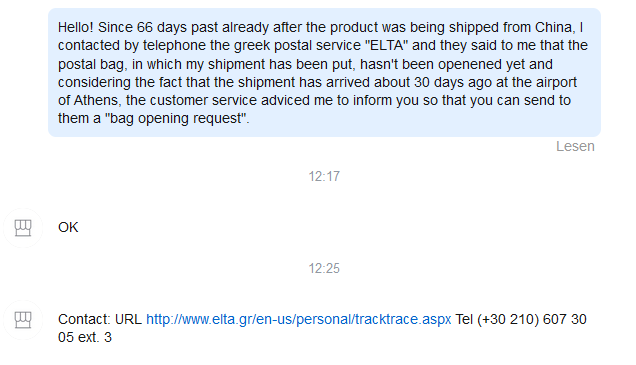Click the seller store avatar beside the Contact message
The width and height of the screenshot is (636, 365).
click(x=23, y=320)
